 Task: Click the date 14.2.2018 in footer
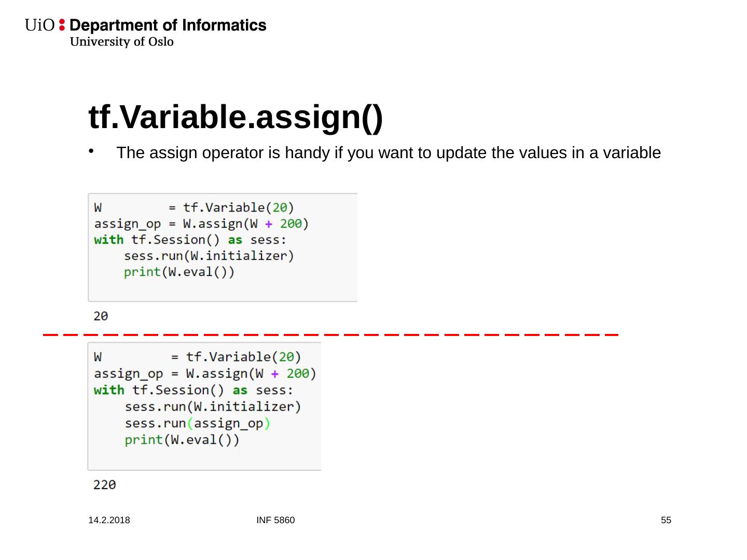click(109, 520)
